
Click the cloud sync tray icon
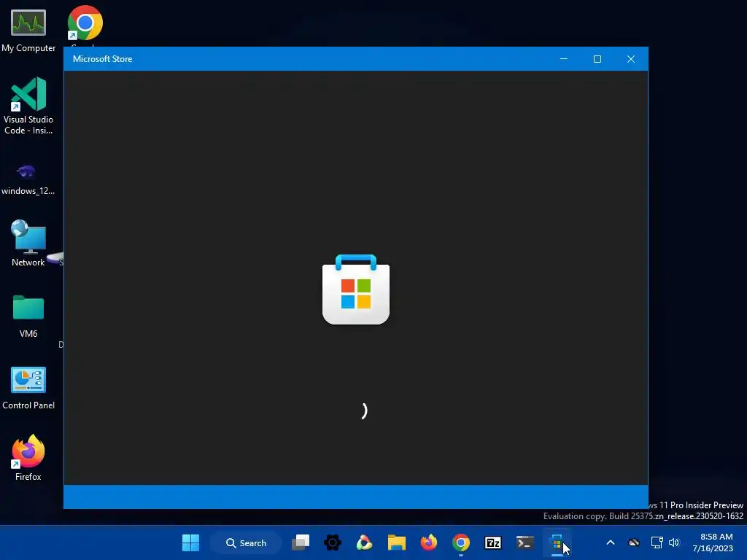click(634, 542)
